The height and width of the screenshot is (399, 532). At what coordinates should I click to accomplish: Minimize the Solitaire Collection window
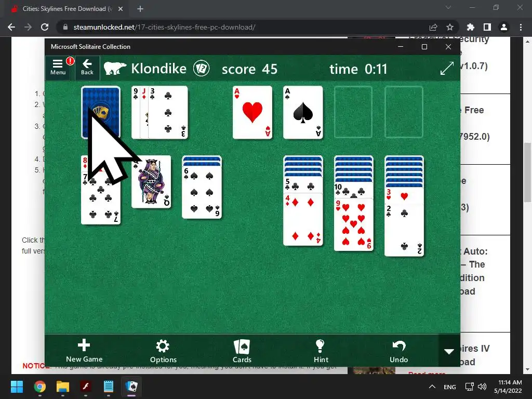point(401,46)
